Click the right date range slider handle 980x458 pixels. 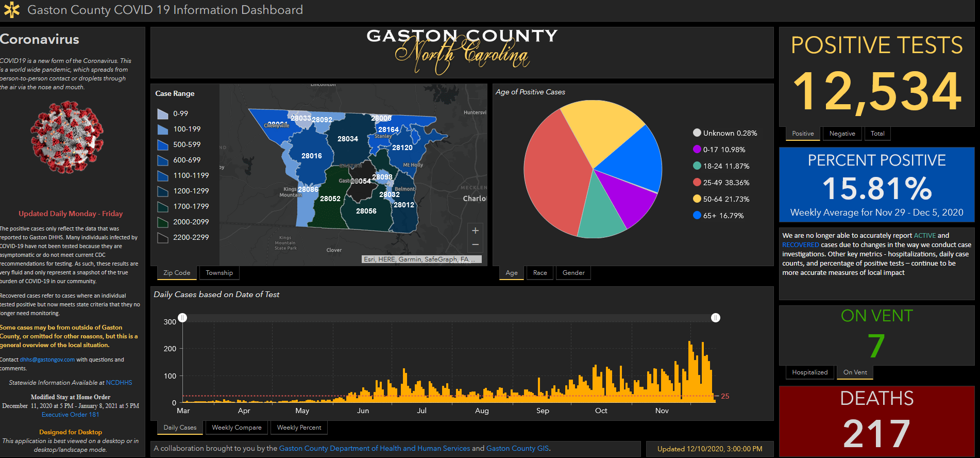(715, 318)
